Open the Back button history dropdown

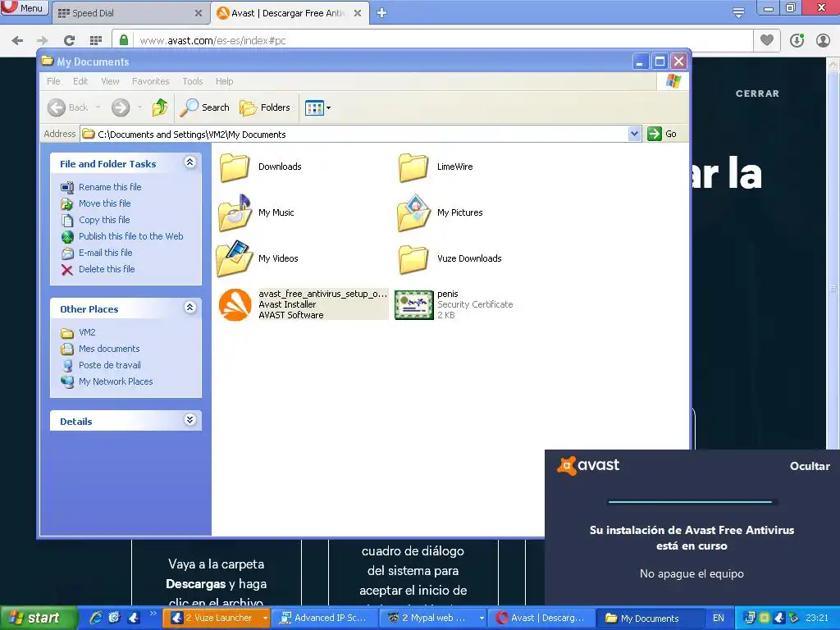[98, 107]
